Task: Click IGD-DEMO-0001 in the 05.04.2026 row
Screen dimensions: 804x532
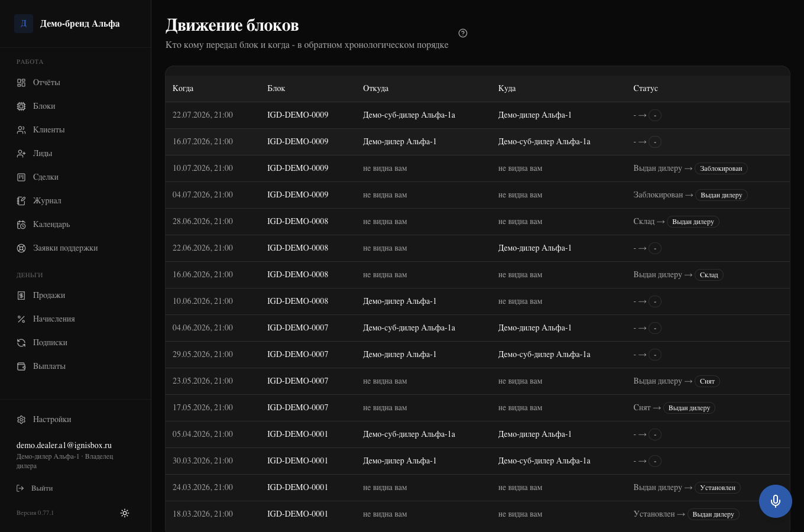Action: [x=297, y=434]
